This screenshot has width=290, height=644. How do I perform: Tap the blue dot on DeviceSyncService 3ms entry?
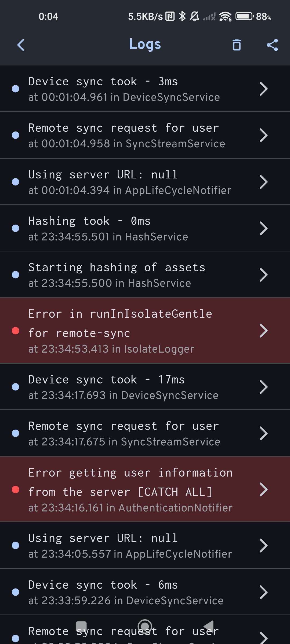coord(16,89)
